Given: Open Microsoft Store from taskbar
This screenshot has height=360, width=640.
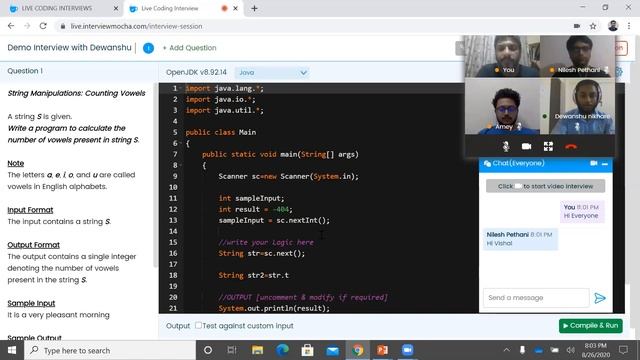Looking at the screenshot, I should point(307,350).
